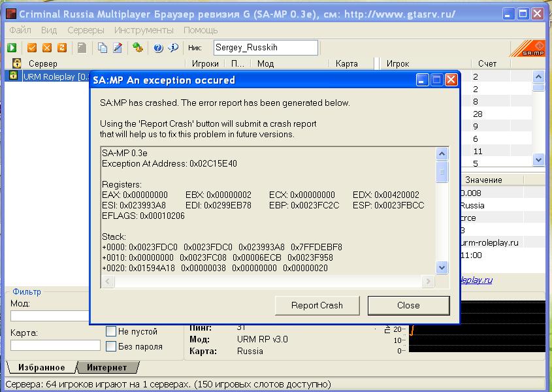Open the Инструменты menu
The height and width of the screenshot is (392, 552).
click(144, 30)
